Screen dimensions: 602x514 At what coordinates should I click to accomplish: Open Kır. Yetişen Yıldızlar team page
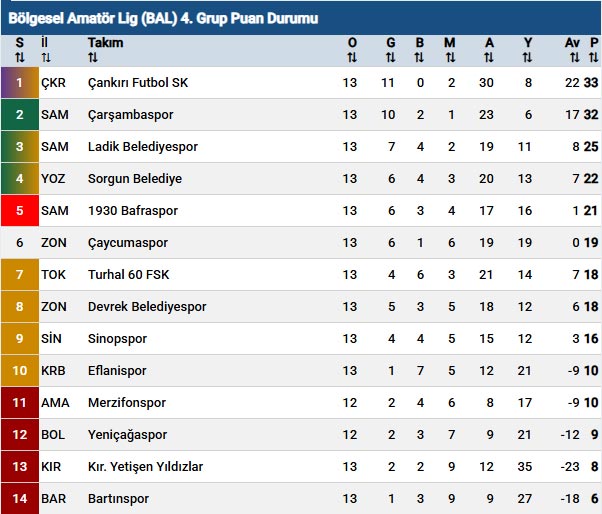pos(146,467)
